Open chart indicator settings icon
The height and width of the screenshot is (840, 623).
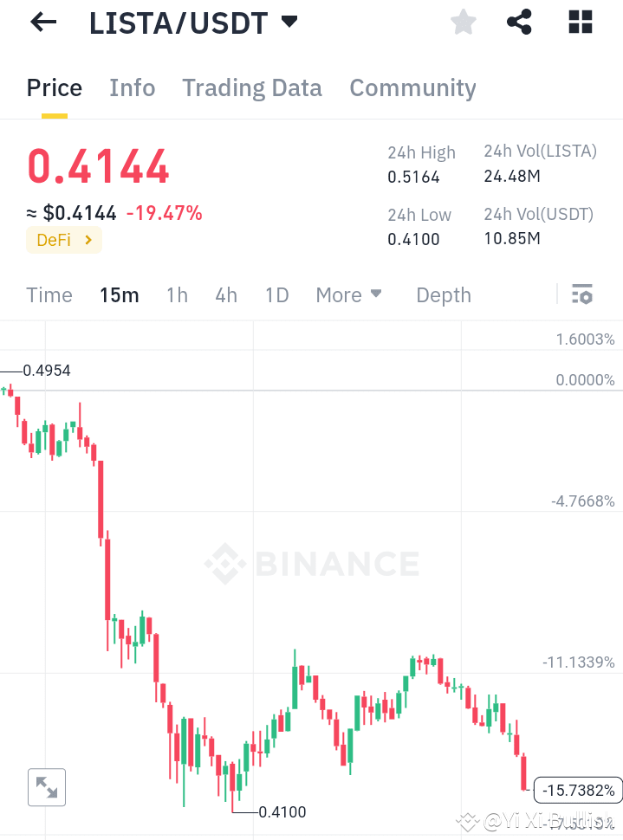[581, 294]
